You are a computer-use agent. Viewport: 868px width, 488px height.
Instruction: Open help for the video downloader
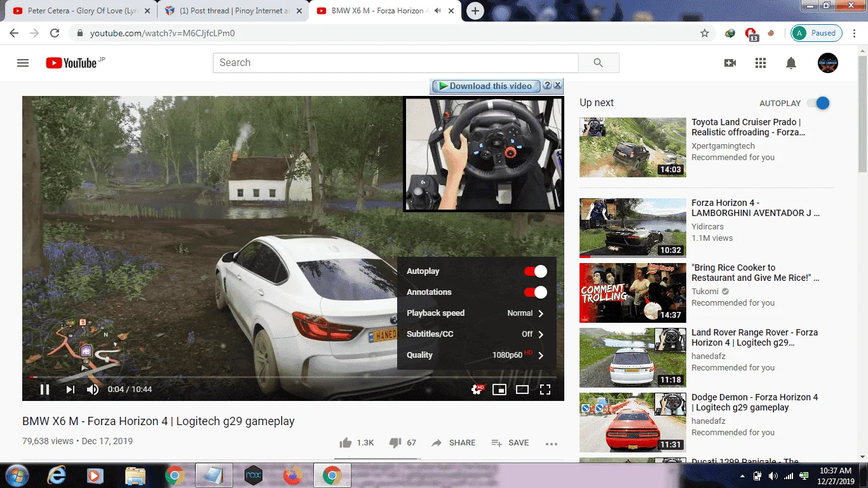547,86
